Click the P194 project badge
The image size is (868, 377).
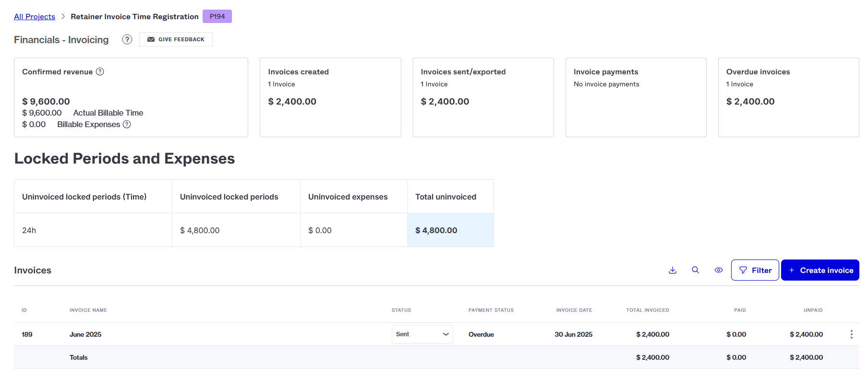[x=217, y=16]
